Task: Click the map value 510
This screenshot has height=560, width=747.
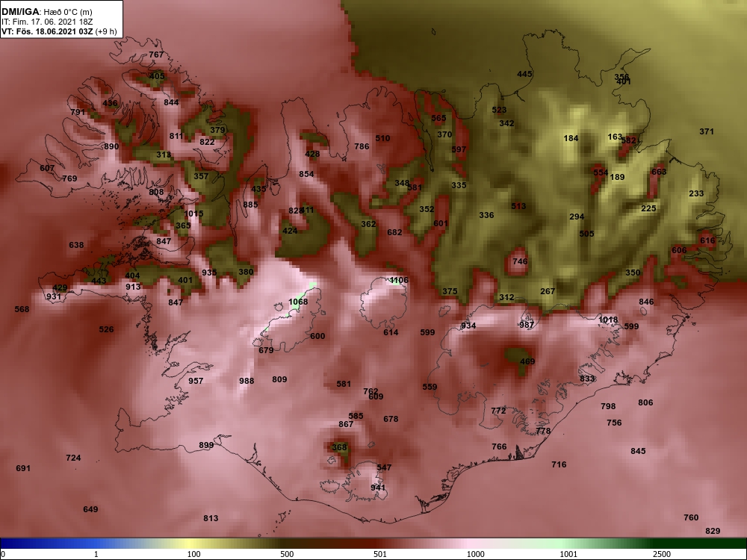Action: click(382, 139)
